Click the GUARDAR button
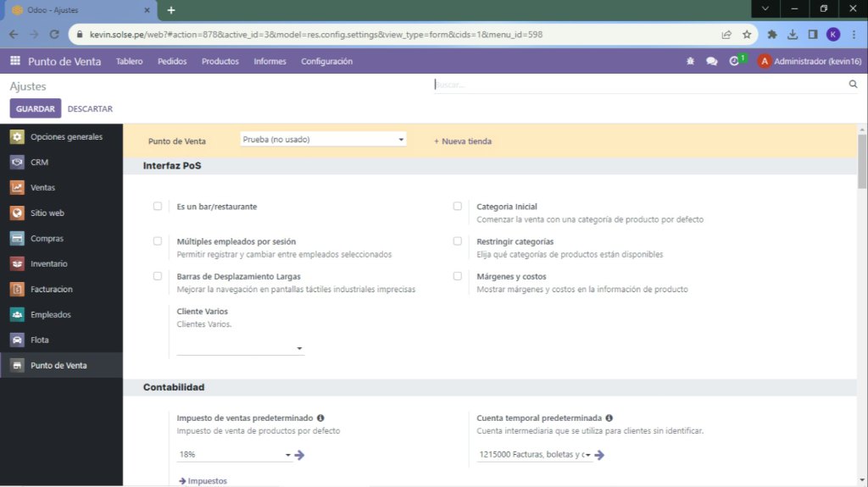The height and width of the screenshot is (487, 868). [36, 108]
